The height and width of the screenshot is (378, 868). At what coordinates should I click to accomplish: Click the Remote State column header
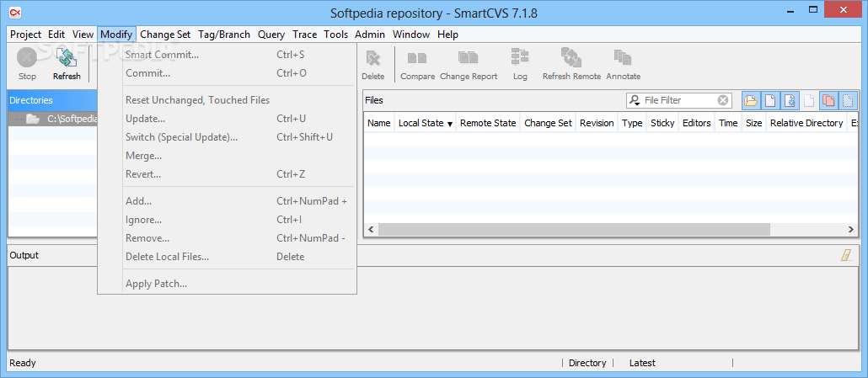(x=488, y=123)
